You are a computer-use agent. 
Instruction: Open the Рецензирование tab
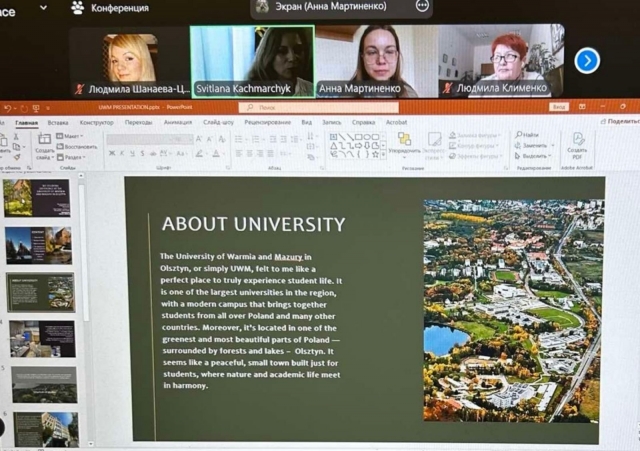[267, 122]
